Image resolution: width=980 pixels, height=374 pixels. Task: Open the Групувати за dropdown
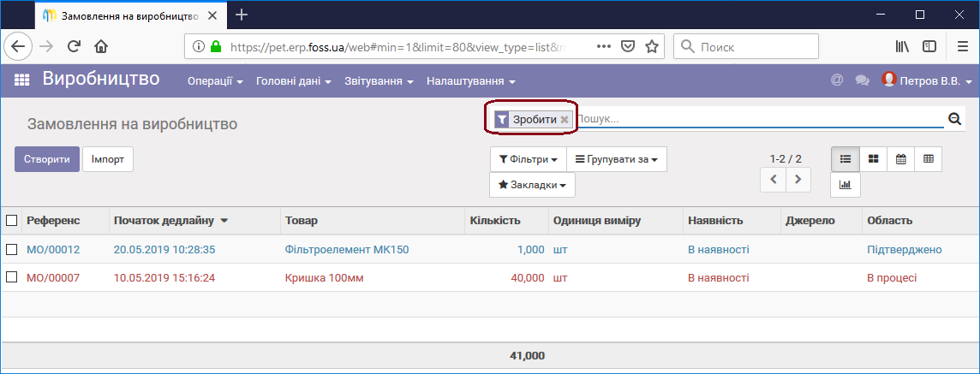click(616, 159)
